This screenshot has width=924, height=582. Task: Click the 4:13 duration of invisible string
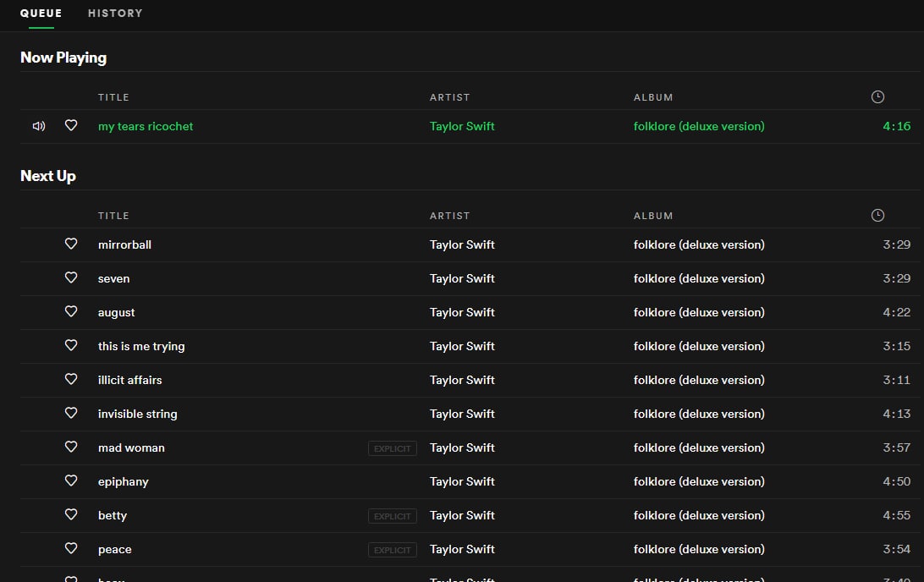coord(896,415)
